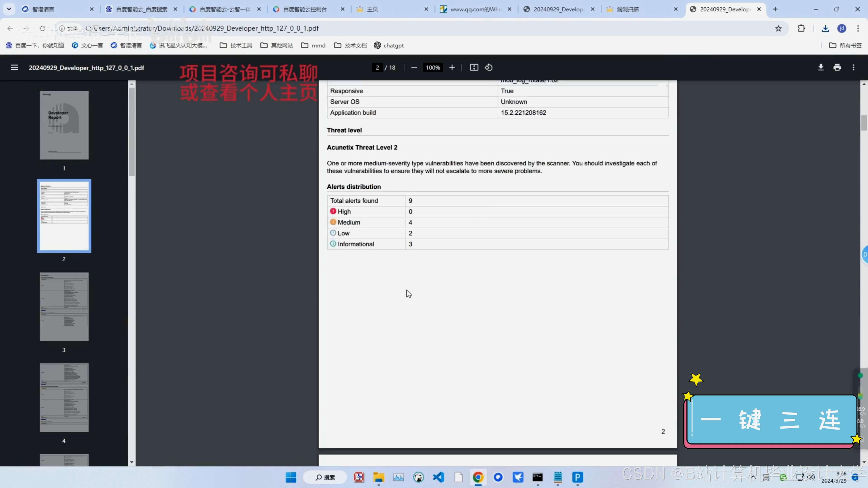This screenshot has height=488, width=868.
Task: Rotate the PDF counterclockwise
Action: pos(488,67)
